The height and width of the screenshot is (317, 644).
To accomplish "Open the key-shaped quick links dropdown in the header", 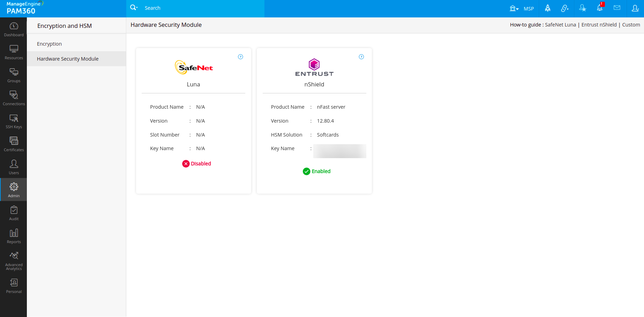I will pyautogui.click(x=565, y=8).
